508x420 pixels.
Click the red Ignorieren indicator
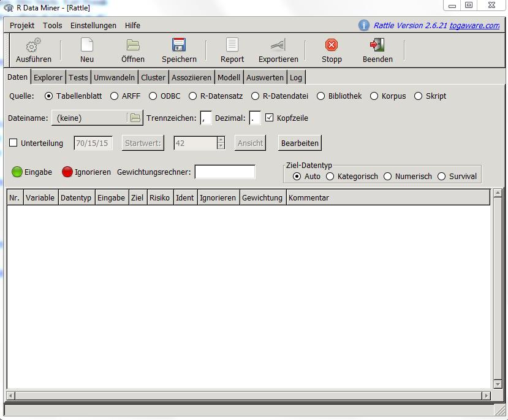click(67, 172)
